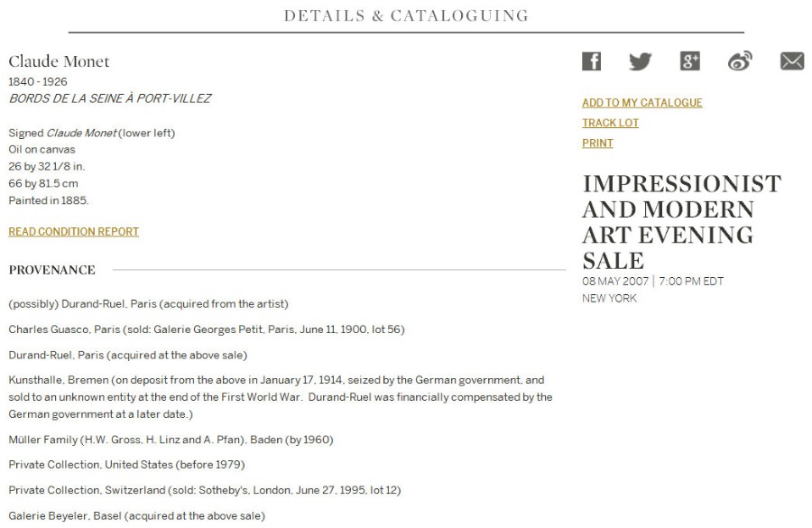
Task: Click the Impressionist and Modern Art Evening Sale title
Action: pyautogui.click(x=681, y=222)
